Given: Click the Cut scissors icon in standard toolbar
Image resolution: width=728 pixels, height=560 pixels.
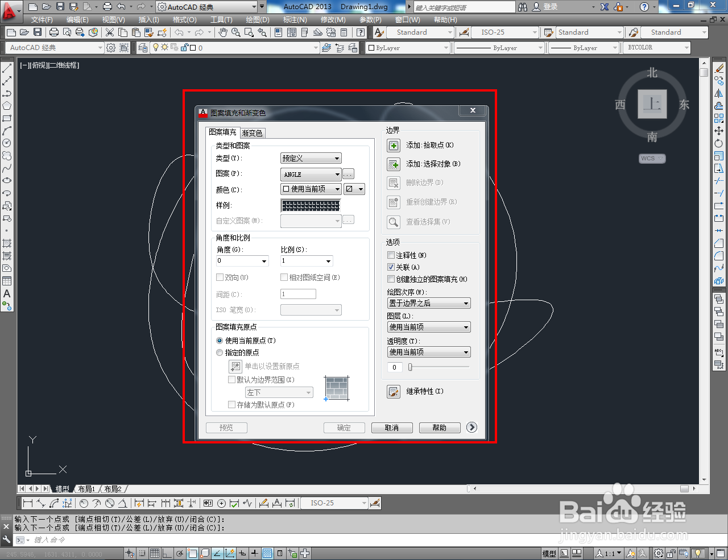Looking at the screenshot, I should tap(110, 32).
